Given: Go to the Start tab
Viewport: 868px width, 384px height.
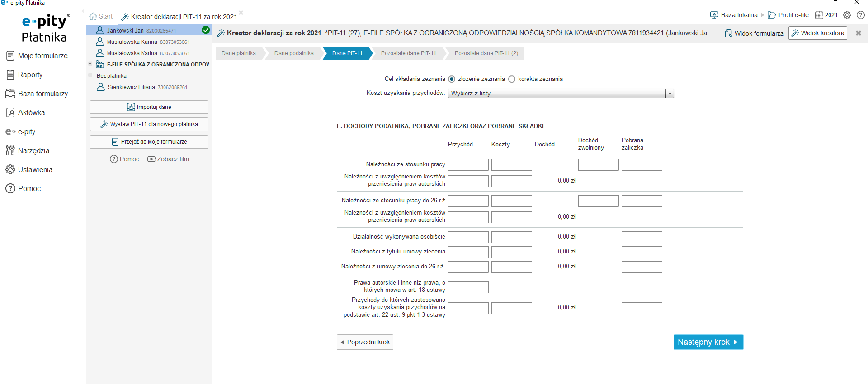Looking at the screenshot, I should click(101, 16).
